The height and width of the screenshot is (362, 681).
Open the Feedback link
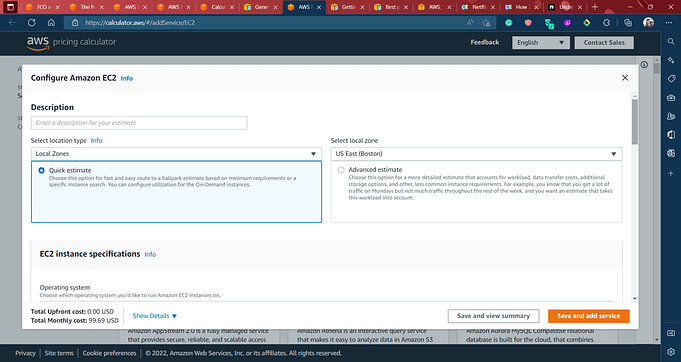point(485,42)
